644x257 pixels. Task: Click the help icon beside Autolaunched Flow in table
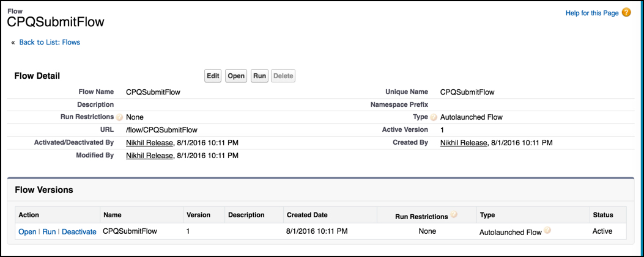click(x=547, y=231)
